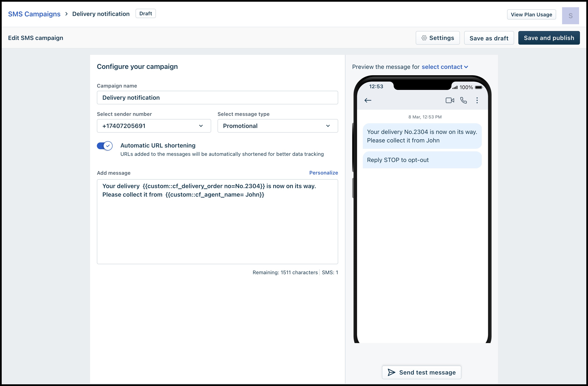Click the '8 Mar, 12:53 PM' timestamp
This screenshot has height=386, width=588.
click(425, 117)
